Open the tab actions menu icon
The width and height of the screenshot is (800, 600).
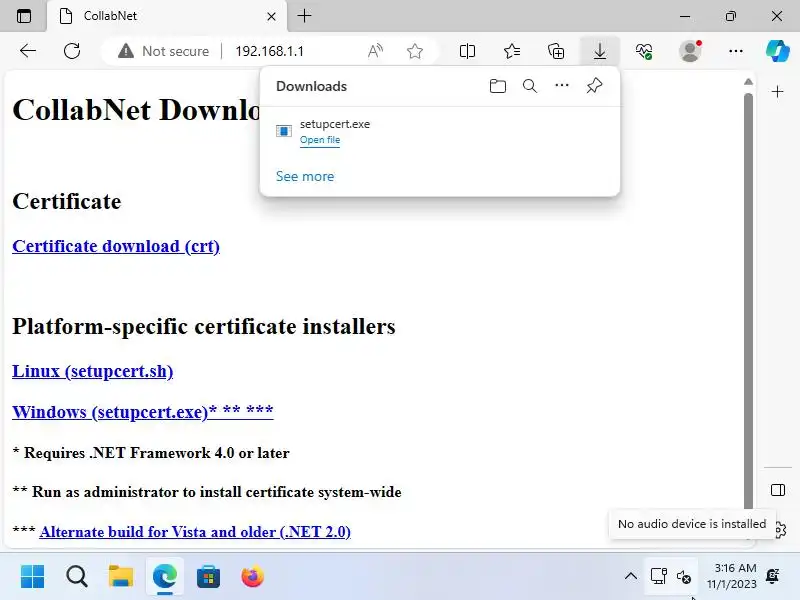coord(23,16)
